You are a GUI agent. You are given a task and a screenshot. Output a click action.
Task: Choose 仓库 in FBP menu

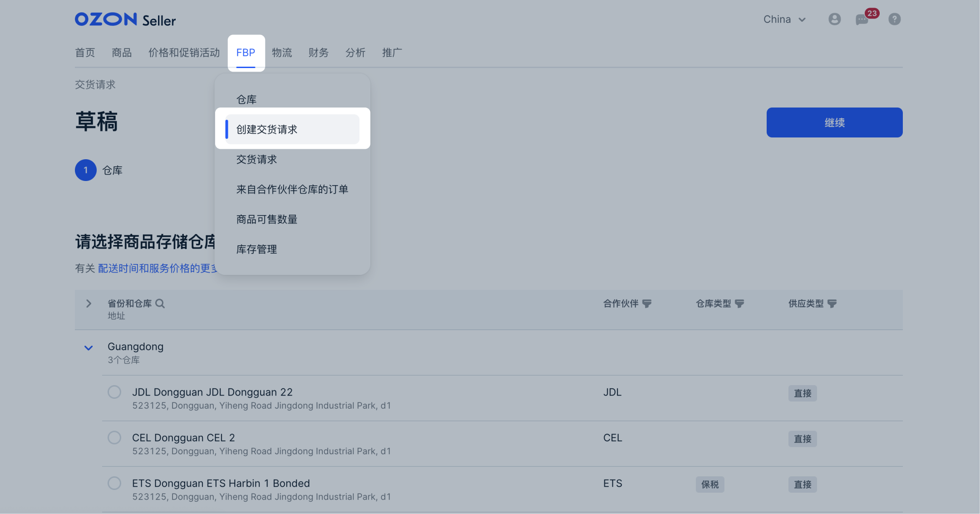click(x=292, y=99)
